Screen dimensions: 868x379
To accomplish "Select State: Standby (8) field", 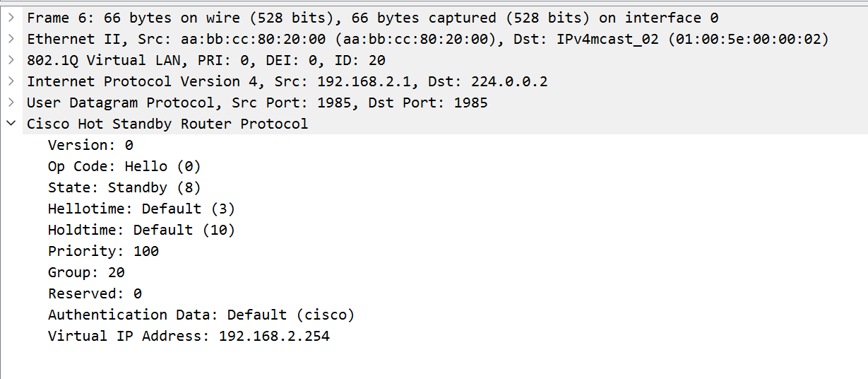I will [124, 187].
